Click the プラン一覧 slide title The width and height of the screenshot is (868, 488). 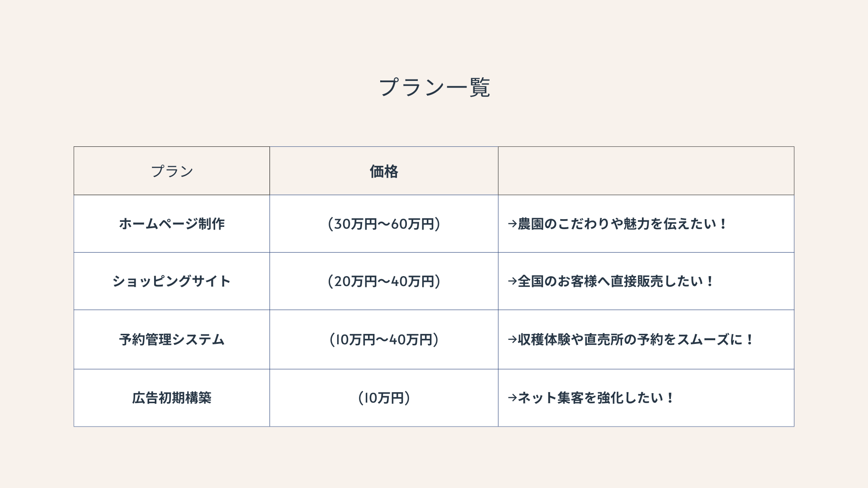tap(434, 87)
